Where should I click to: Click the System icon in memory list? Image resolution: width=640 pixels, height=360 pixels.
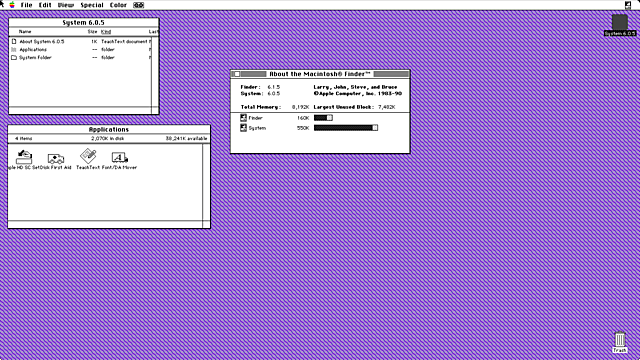[243, 128]
